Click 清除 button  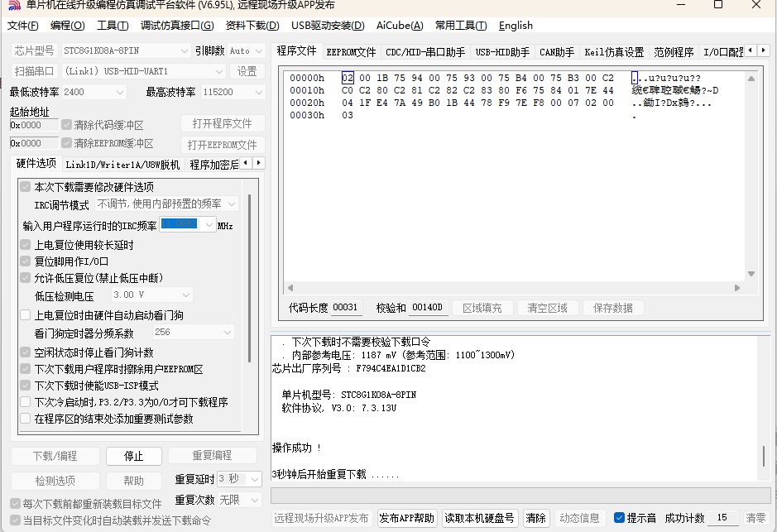point(535,518)
